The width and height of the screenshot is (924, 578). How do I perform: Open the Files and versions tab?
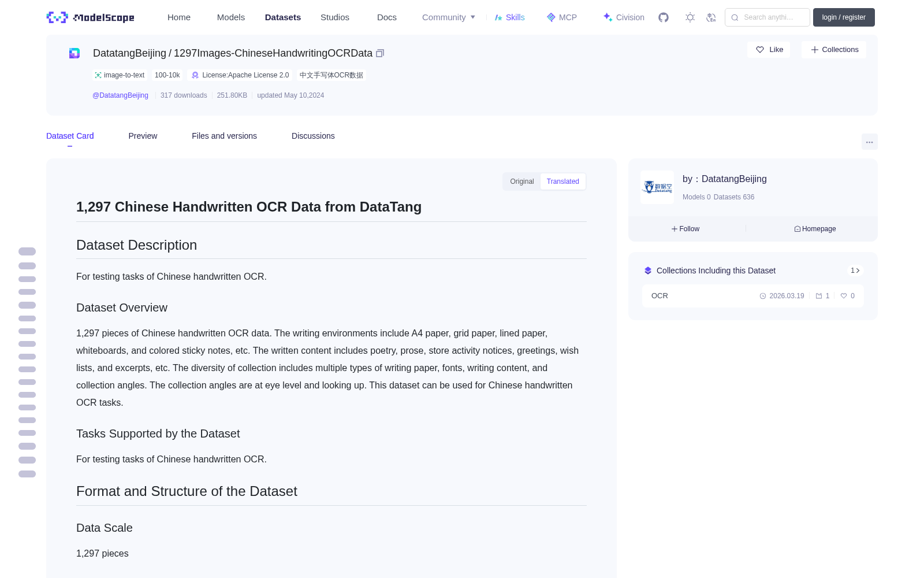click(x=224, y=136)
